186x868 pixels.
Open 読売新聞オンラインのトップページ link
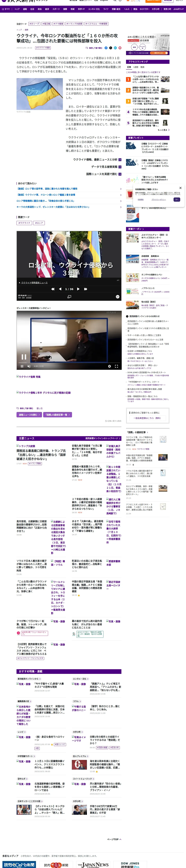103,438
